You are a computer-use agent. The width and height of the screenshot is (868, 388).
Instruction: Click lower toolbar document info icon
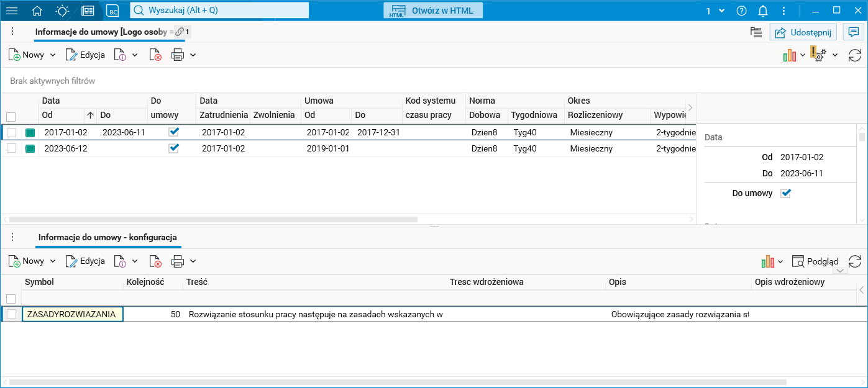120,261
